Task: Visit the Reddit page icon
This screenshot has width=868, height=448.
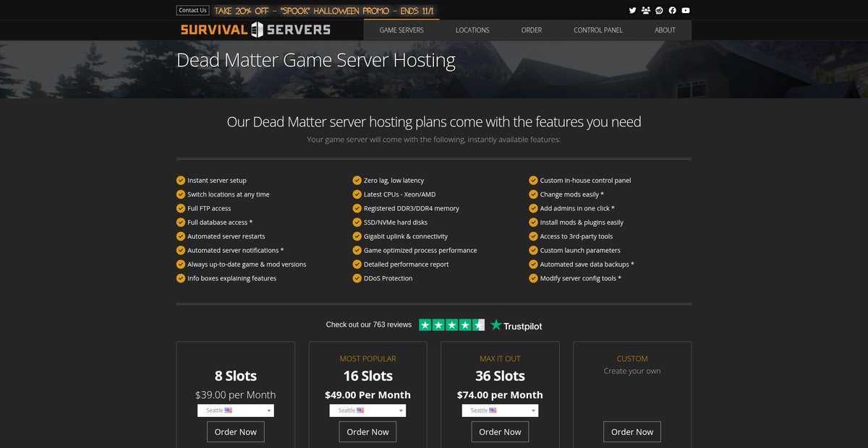Action: coord(659,10)
